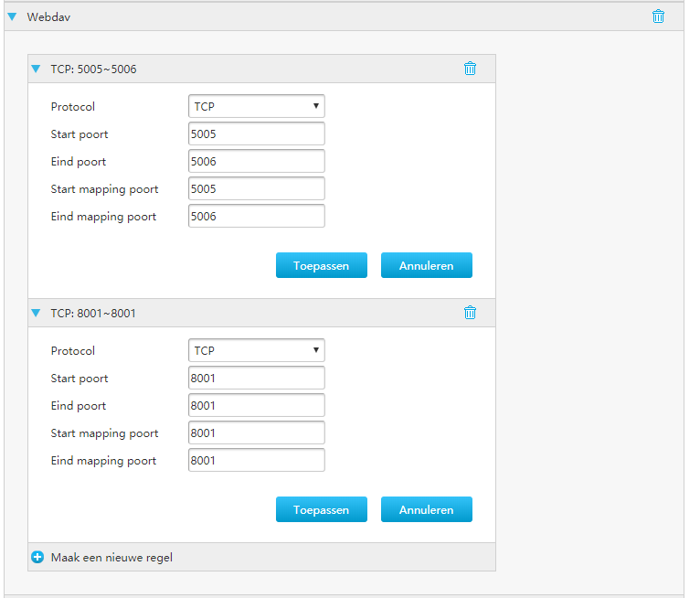Viewport: 700px width, 598px height.
Task: Open Protocol dropdown in 5005~5006 rule
Action: point(257,106)
